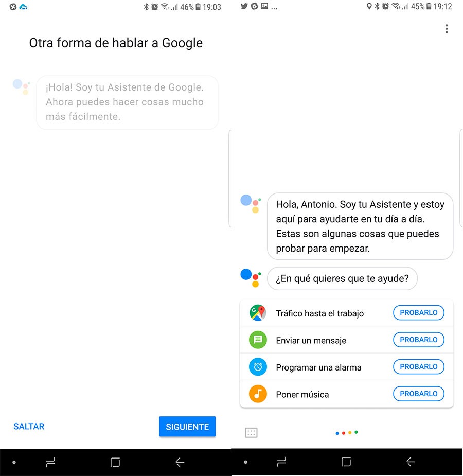
Task: Tap PROBARLO for Poner música
Action: click(418, 394)
